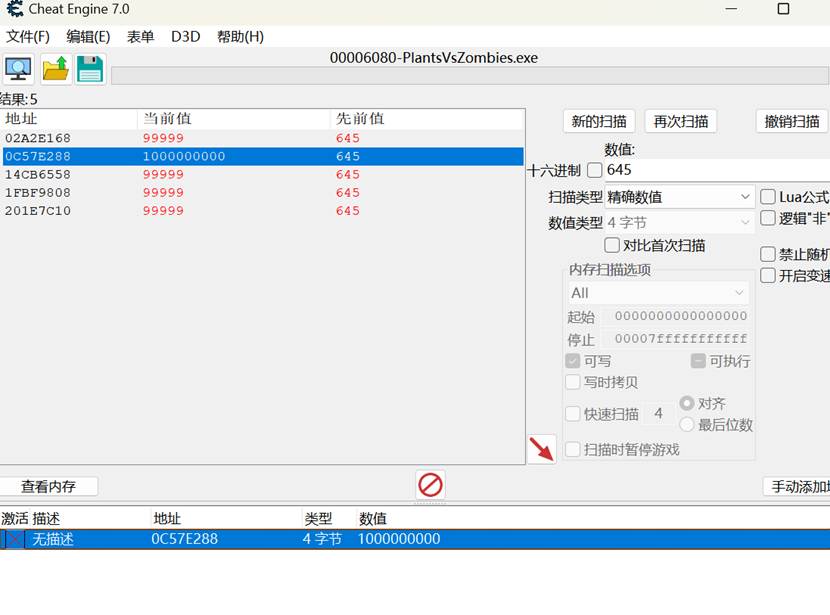Click the 停止 stop address field
This screenshot has width=830, height=615.
coord(676,338)
